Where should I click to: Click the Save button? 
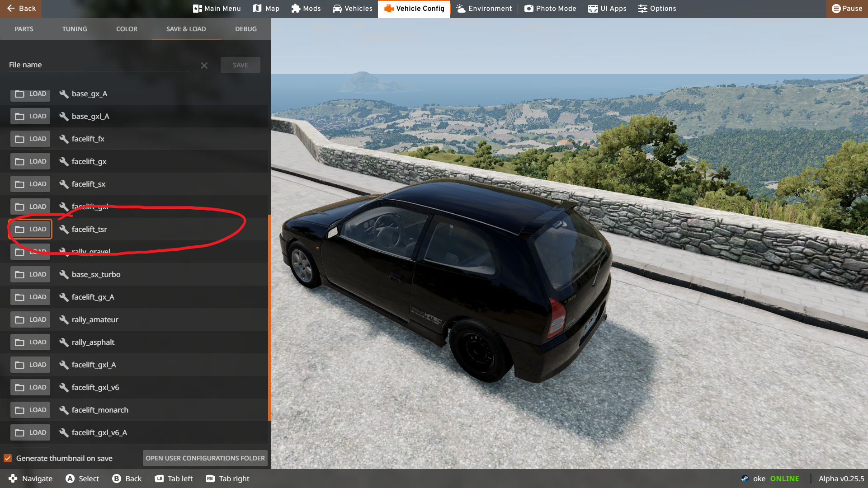point(241,65)
